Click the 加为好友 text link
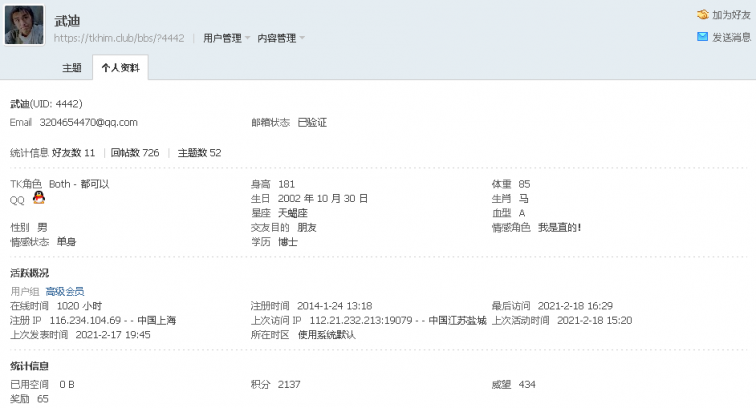 click(731, 15)
